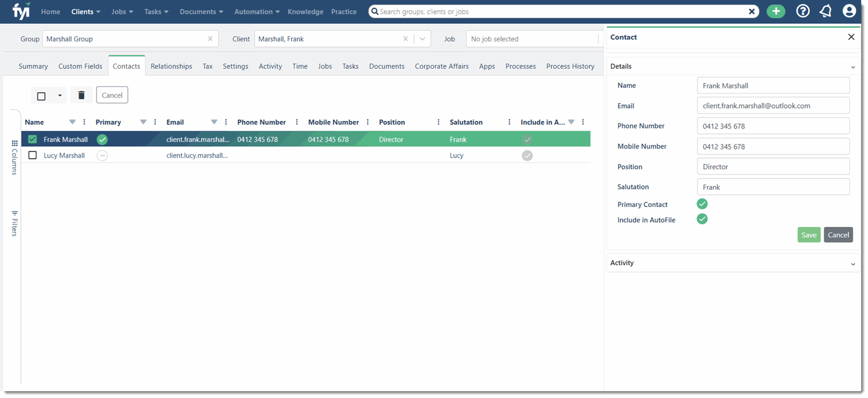Toggle the select all contacts checkbox
868x398 pixels.
(41, 96)
